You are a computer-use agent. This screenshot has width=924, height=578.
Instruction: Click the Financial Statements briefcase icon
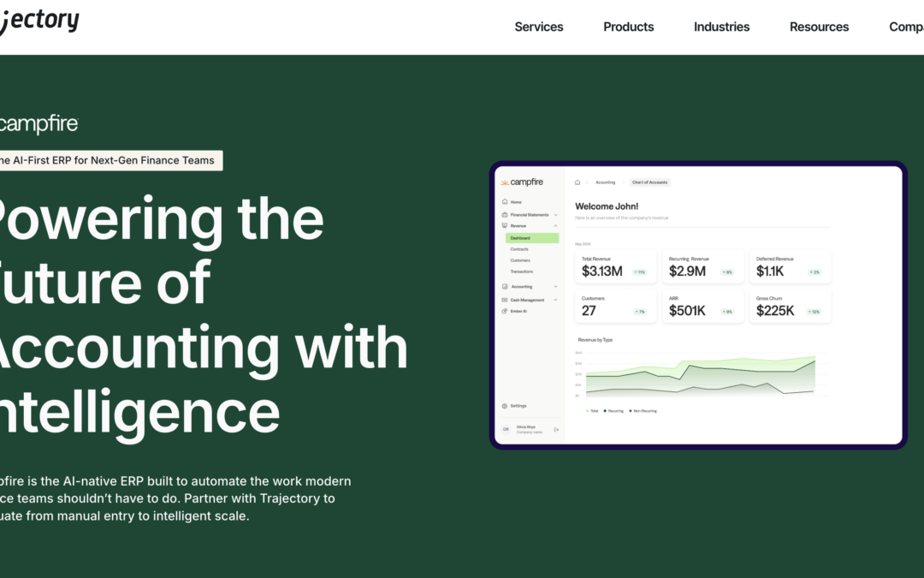pyautogui.click(x=505, y=214)
